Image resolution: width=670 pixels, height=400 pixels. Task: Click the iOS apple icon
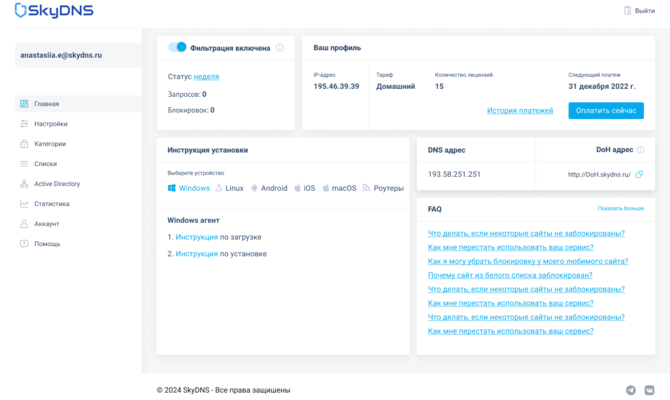[297, 188]
